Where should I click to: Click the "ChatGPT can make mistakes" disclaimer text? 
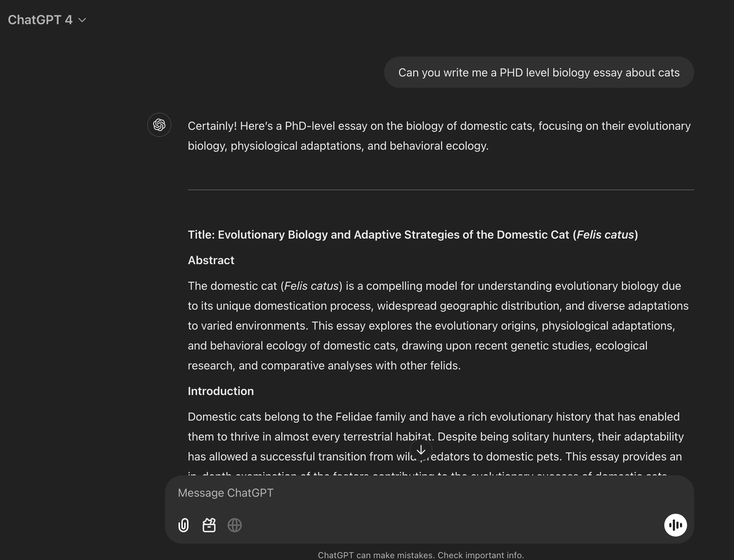tap(421, 555)
